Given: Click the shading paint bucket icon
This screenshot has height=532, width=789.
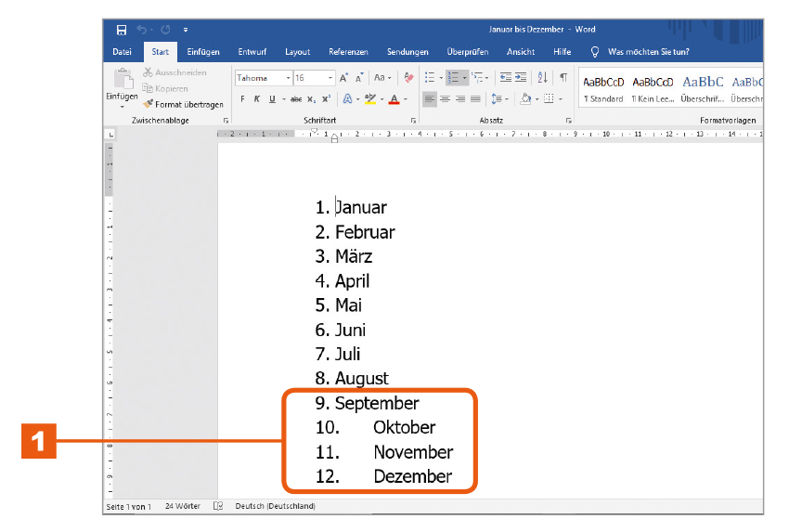Looking at the screenshot, I should 525,99.
